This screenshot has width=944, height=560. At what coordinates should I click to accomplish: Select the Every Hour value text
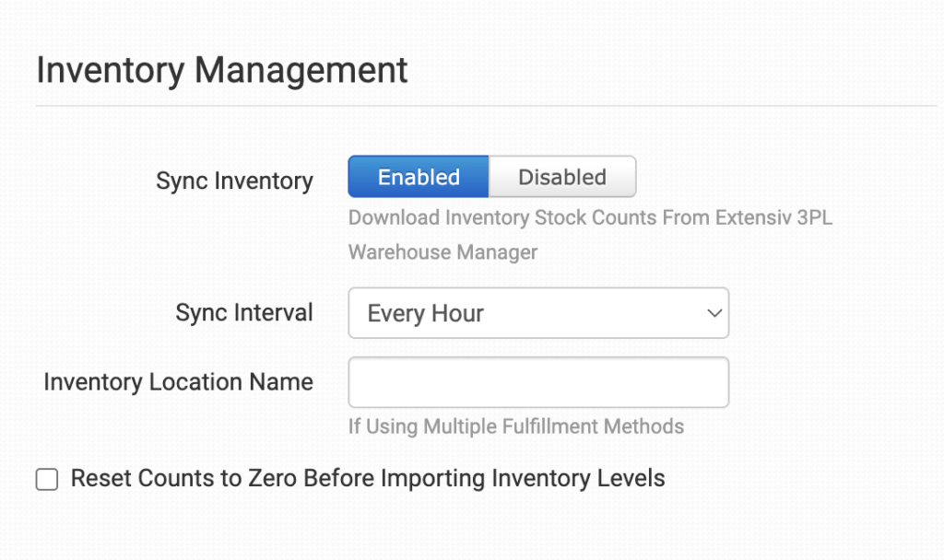click(425, 313)
